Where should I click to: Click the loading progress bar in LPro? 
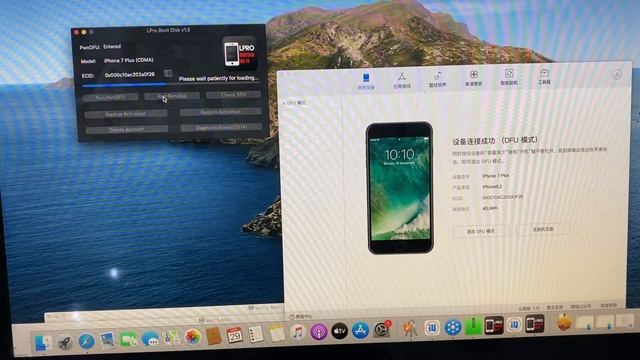(x=171, y=84)
